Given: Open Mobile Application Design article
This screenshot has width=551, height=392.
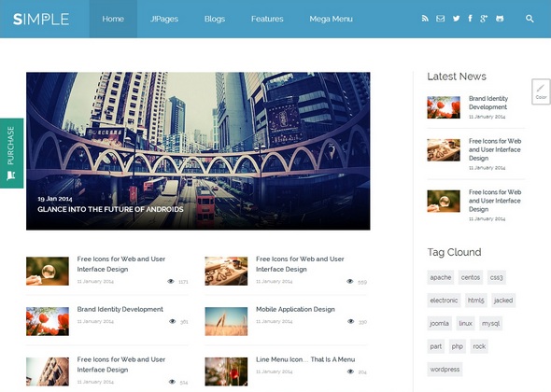Looking at the screenshot, I should pyautogui.click(x=295, y=309).
